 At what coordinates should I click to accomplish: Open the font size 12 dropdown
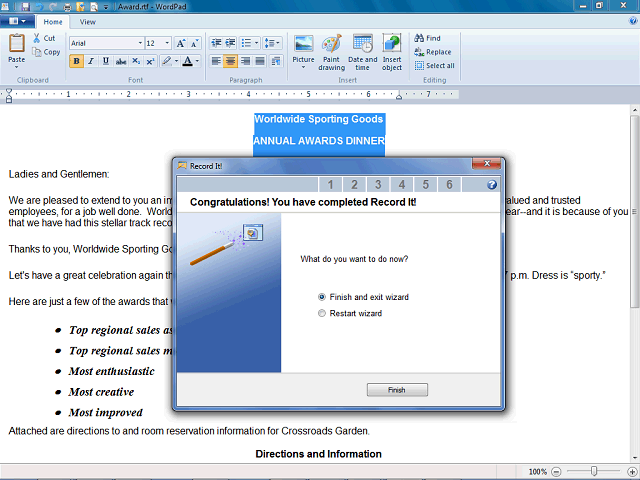167,43
